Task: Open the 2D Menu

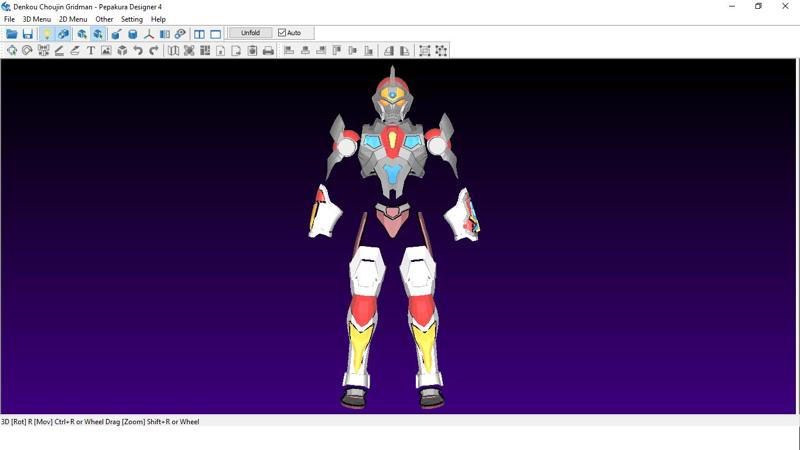Action: point(73,19)
